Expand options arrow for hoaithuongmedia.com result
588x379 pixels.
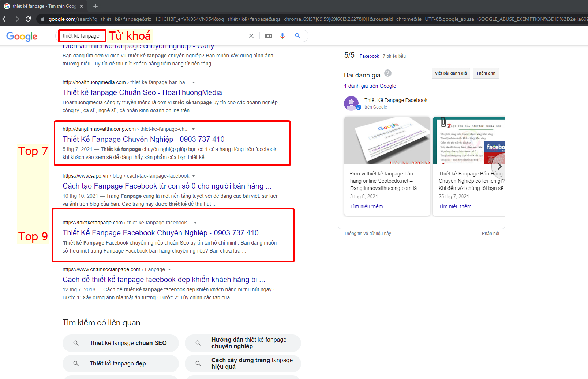(194, 83)
